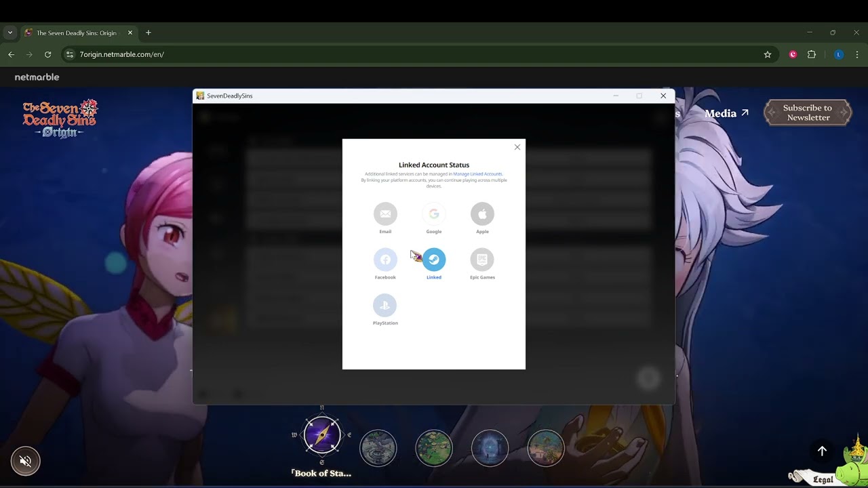Select the Epic Games account icon
This screenshot has width=868, height=488.
point(482,260)
